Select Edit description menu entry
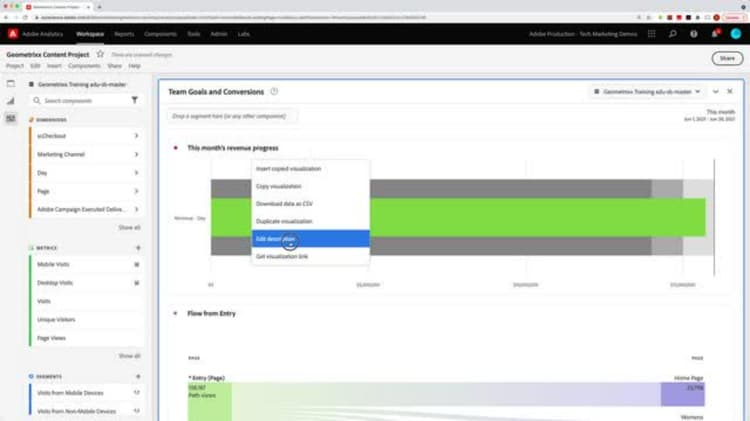 (x=310, y=239)
